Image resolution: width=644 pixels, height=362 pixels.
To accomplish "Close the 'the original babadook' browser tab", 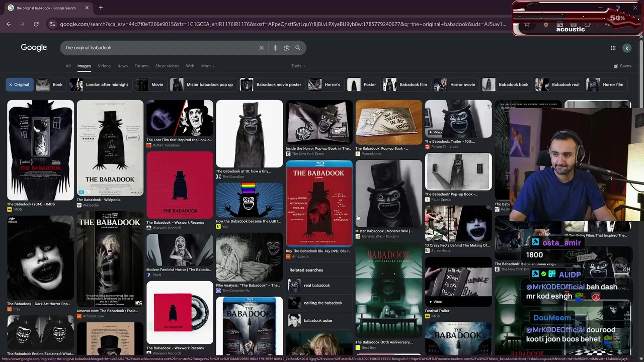I will point(87,8).
